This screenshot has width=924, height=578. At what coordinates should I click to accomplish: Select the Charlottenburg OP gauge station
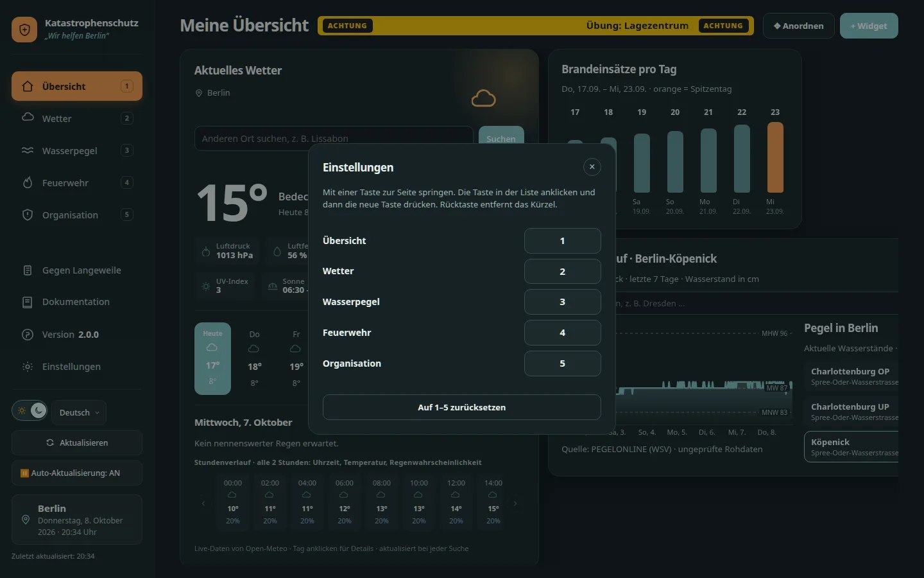(x=851, y=376)
